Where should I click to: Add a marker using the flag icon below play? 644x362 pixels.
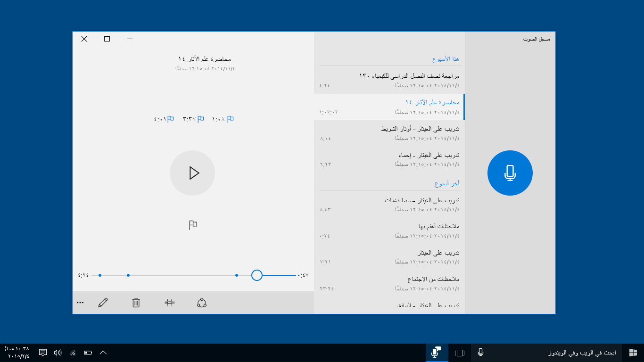[192, 225]
